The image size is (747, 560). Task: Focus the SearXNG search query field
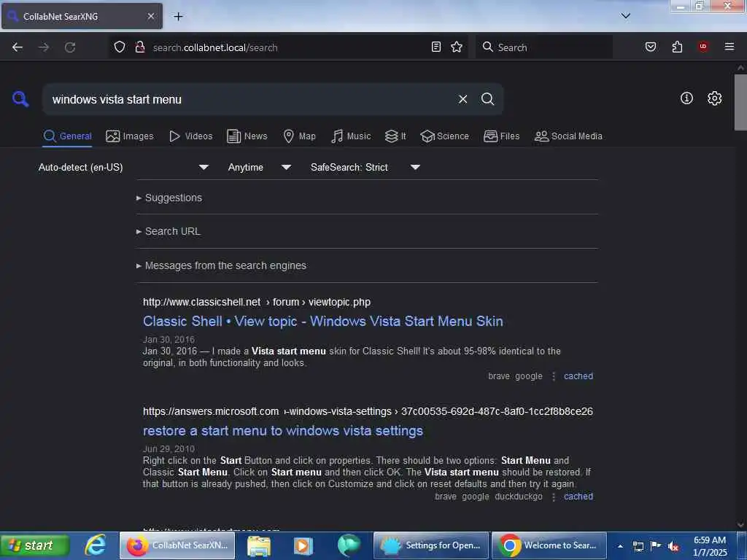pyautogui.click(x=250, y=99)
